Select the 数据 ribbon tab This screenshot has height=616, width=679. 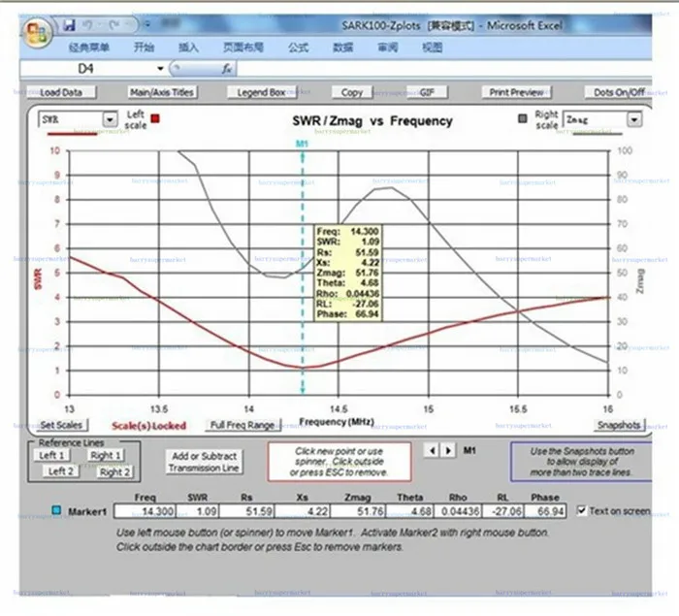(x=343, y=48)
